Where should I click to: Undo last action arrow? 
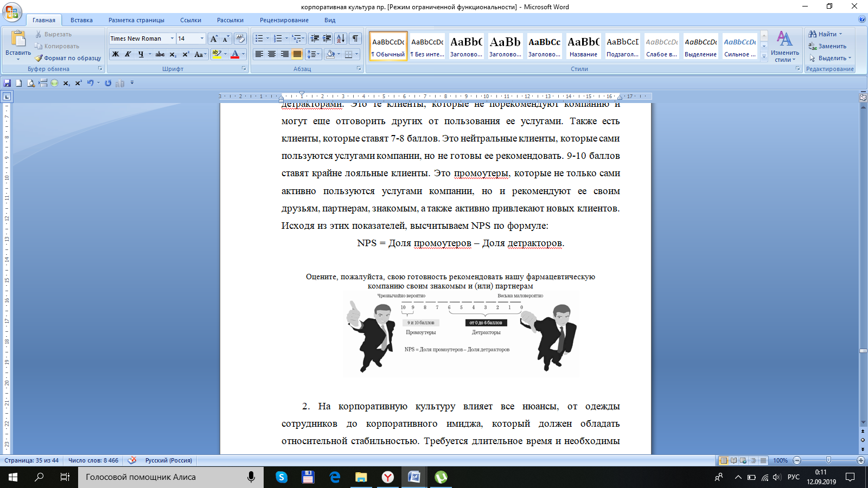coord(90,83)
